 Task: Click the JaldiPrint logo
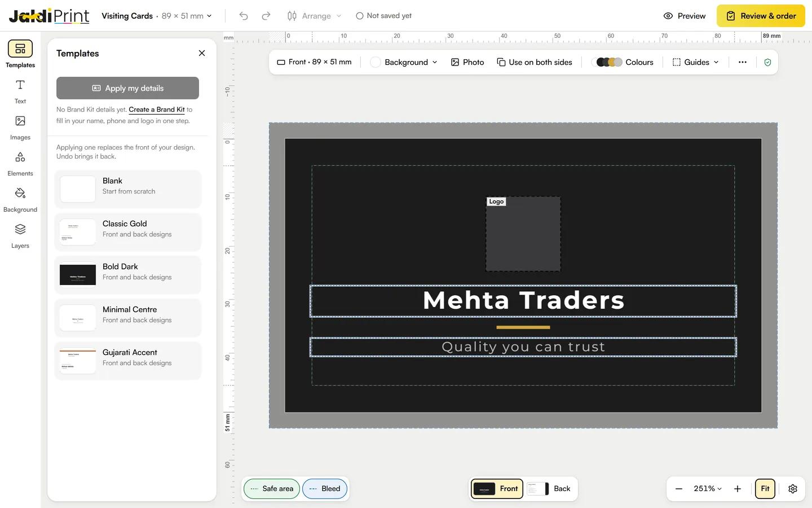(x=49, y=16)
